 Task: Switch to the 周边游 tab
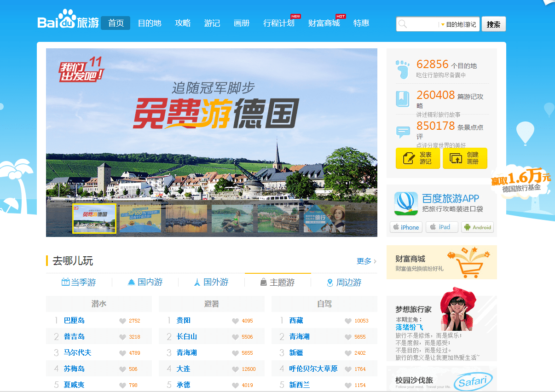pyautogui.click(x=344, y=282)
